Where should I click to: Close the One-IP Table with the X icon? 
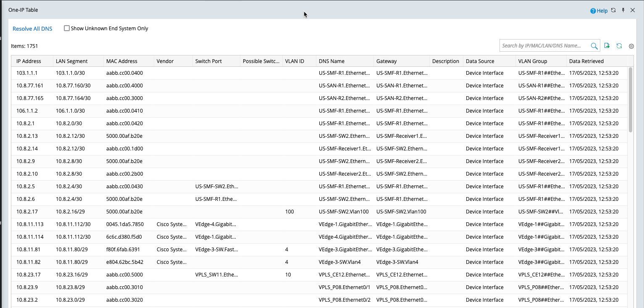click(x=633, y=10)
